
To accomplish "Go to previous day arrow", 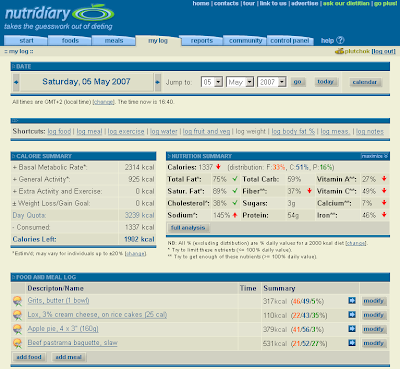I will tap(16, 82).
